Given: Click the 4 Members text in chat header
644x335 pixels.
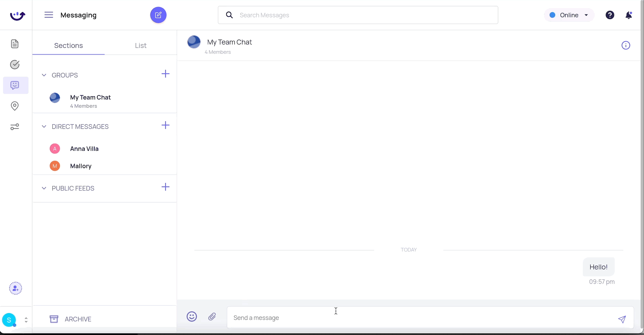Looking at the screenshot, I should click(x=218, y=52).
